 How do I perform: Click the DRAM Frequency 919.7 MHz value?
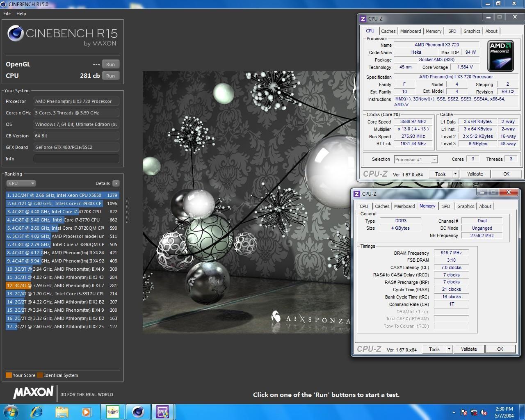tap(451, 253)
